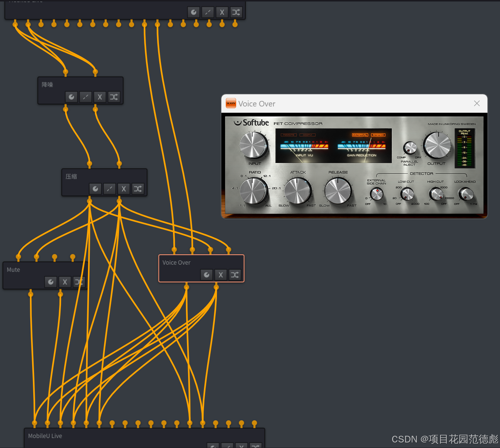
Task: Open plugin editor knob icon on 压缩 node
Action: (95, 189)
